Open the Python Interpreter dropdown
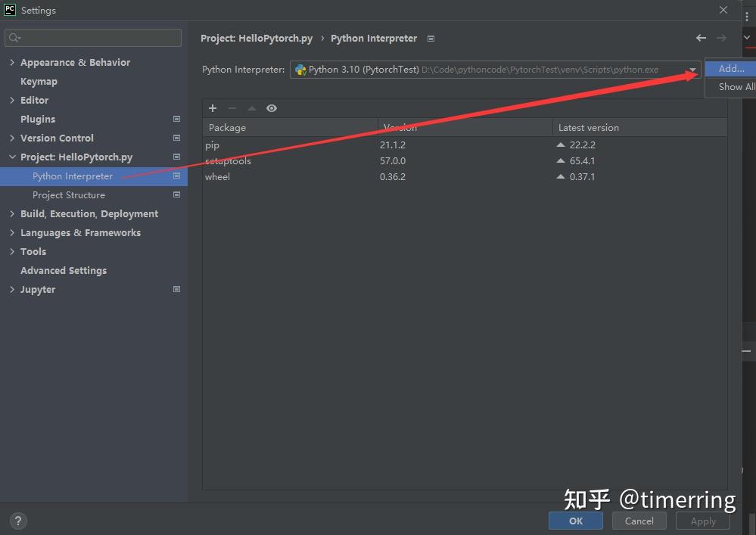The image size is (756, 535). coord(691,69)
